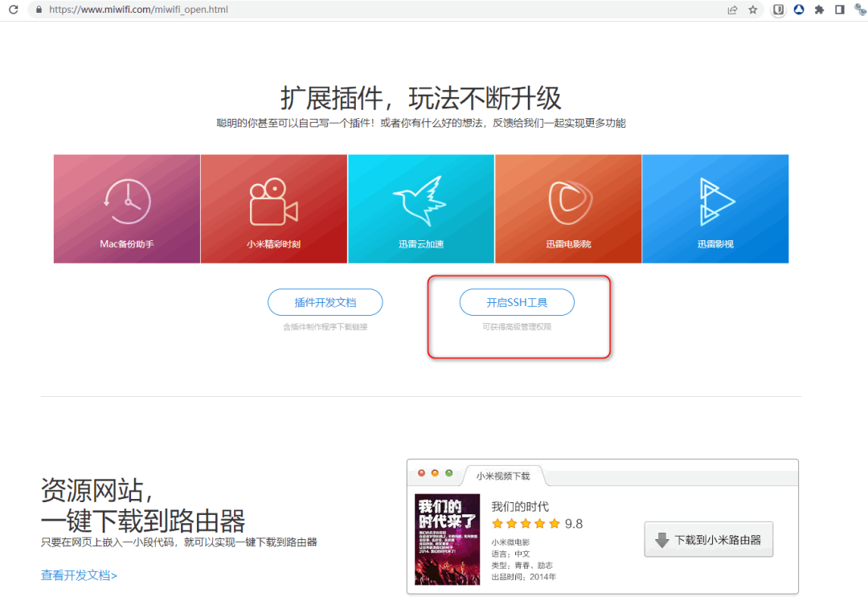Image resolution: width=868 pixels, height=605 pixels.
Task: Select the 迅雷云加速 label
Action: (420, 244)
